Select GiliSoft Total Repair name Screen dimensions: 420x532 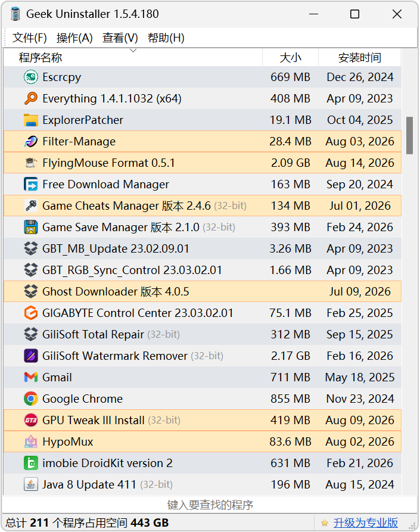(x=94, y=334)
